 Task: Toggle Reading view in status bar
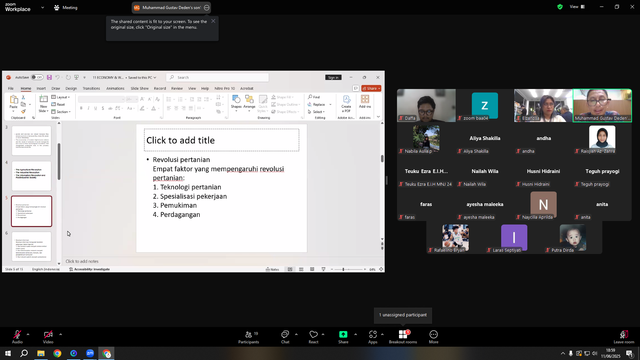[x=312, y=269]
